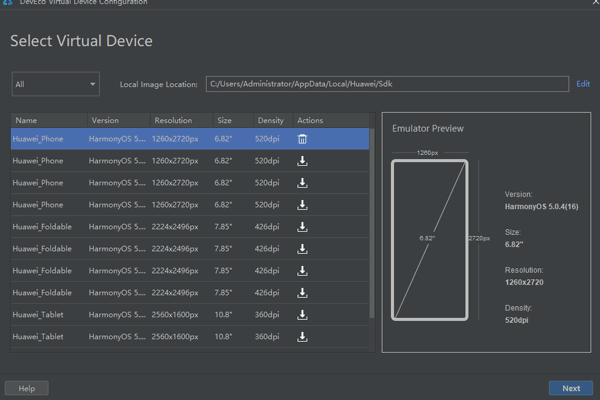The width and height of the screenshot is (600, 400).
Task: Download the second Huawei_Tablet row image
Action: pos(303,337)
